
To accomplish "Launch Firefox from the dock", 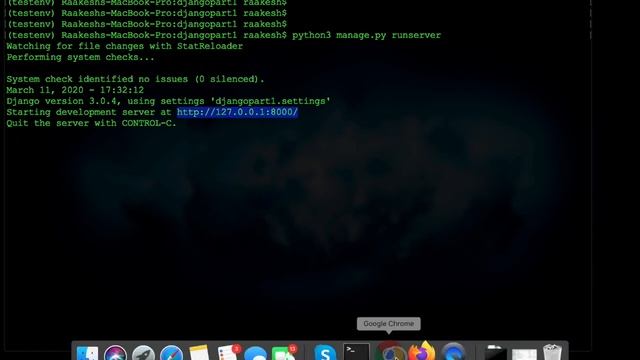I will tap(422, 352).
